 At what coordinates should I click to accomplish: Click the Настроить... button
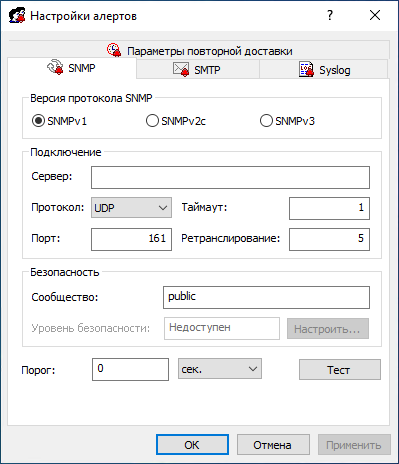click(328, 329)
